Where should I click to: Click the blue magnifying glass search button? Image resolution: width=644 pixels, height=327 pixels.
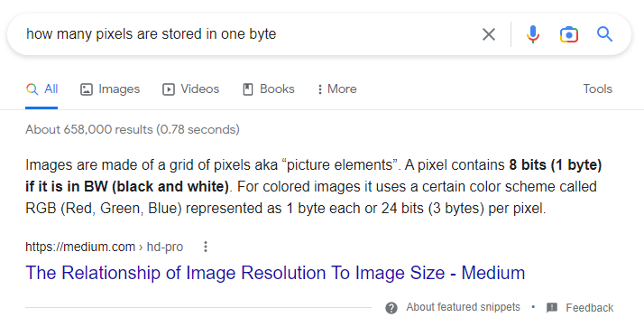(x=604, y=34)
